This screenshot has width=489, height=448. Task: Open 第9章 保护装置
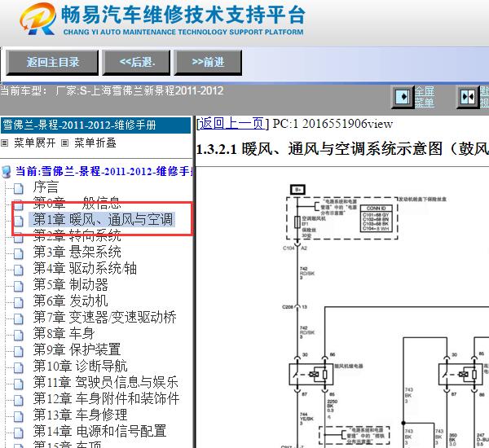point(77,349)
